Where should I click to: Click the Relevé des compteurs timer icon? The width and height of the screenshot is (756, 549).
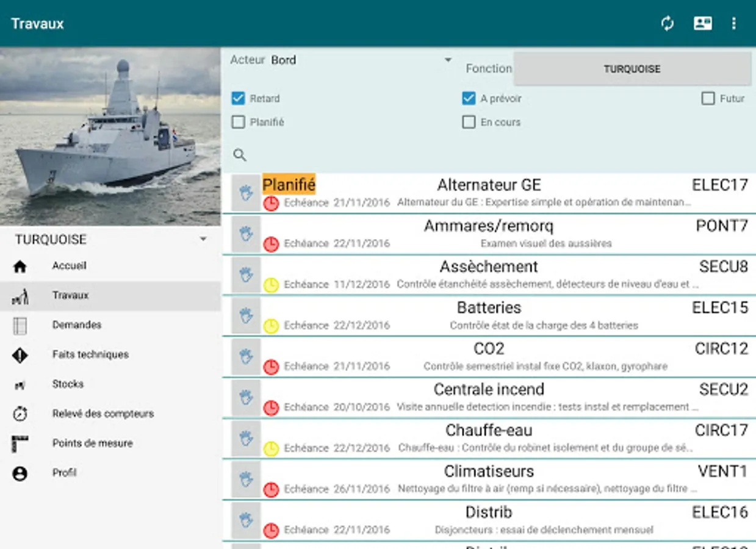click(x=20, y=414)
